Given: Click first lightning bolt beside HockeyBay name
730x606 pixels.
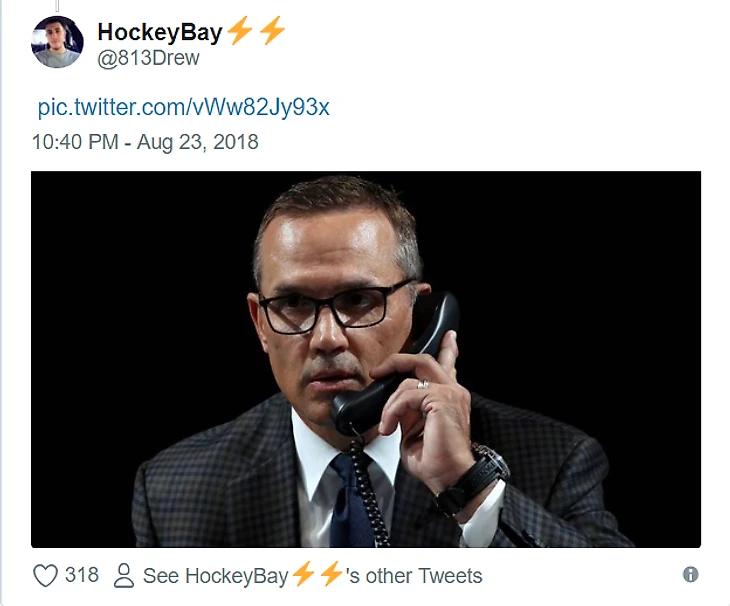Looking at the screenshot, I should pyautogui.click(x=240, y=30).
